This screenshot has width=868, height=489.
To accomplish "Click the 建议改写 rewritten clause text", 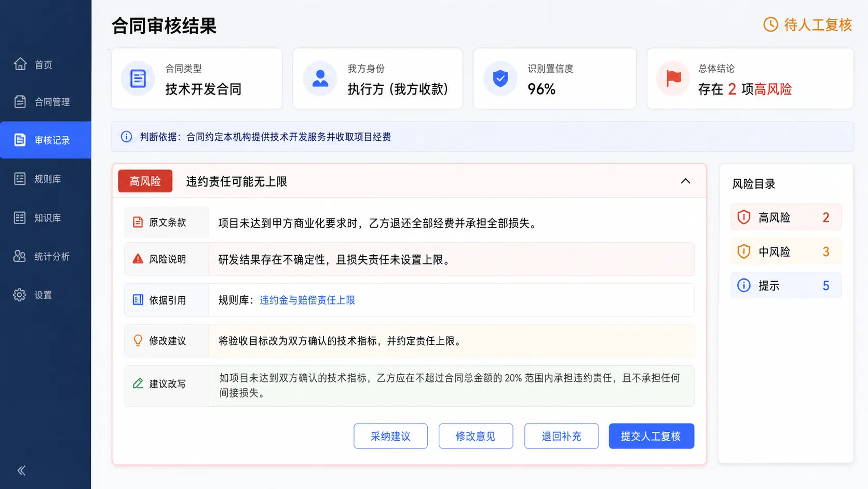I will [x=450, y=385].
